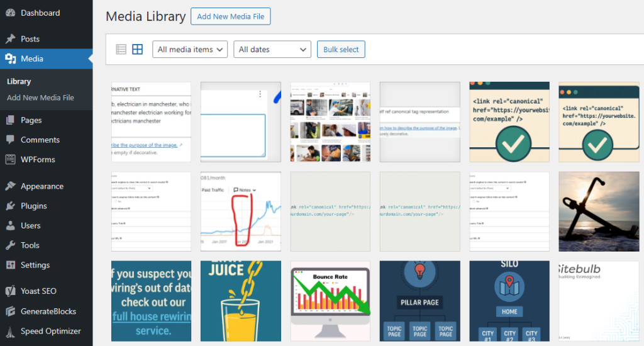Image resolution: width=644 pixels, height=346 pixels.
Task: Open Yoast SEO menu label
Action: (38, 291)
